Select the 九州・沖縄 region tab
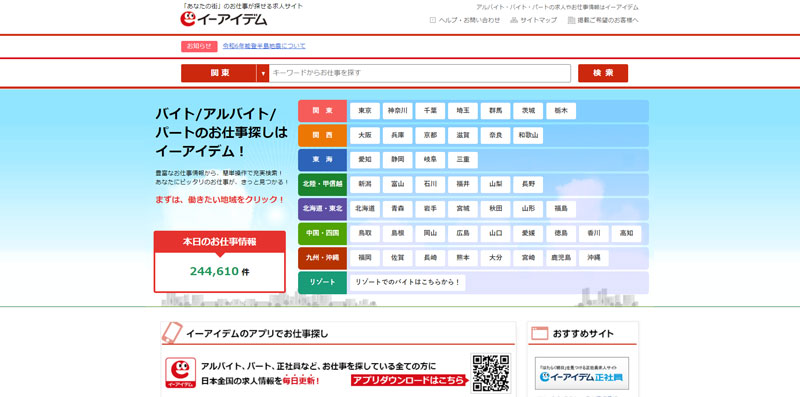 click(x=322, y=258)
